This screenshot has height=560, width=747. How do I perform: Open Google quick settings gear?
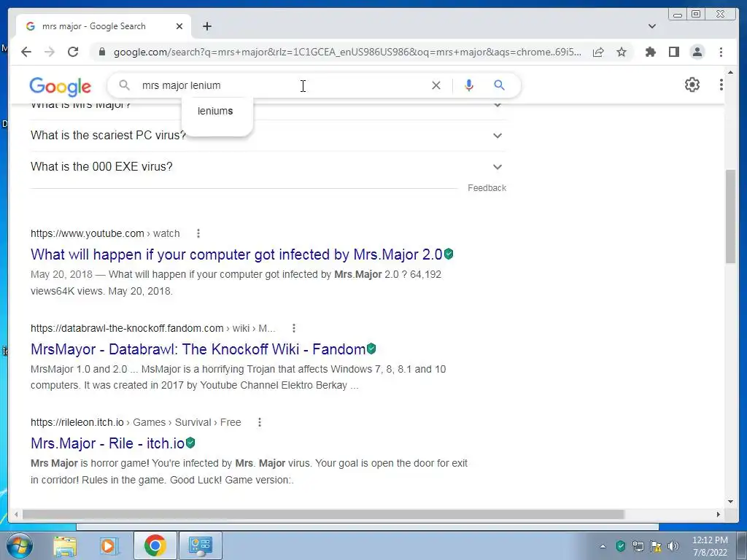pyautogui.click(x=692, y=85)
